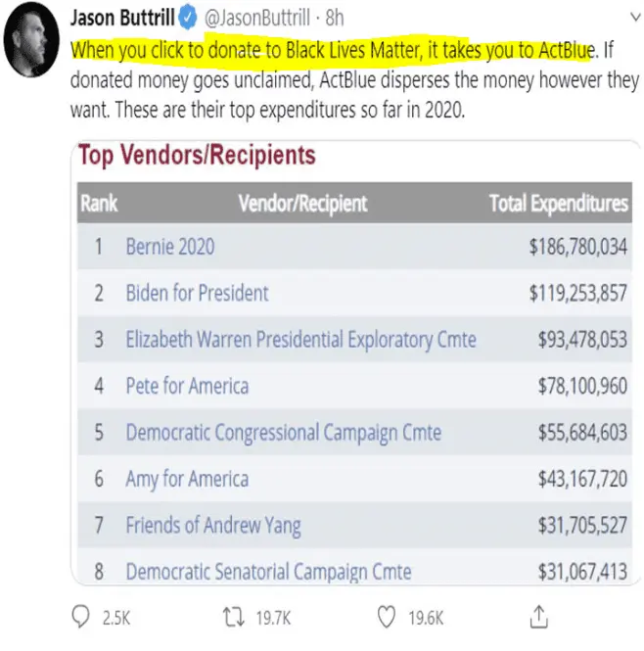The image size is (644, 651).
Task: Click the Vendor/Recipient column header
Action: pyautogui.click(x=302, y=204)
